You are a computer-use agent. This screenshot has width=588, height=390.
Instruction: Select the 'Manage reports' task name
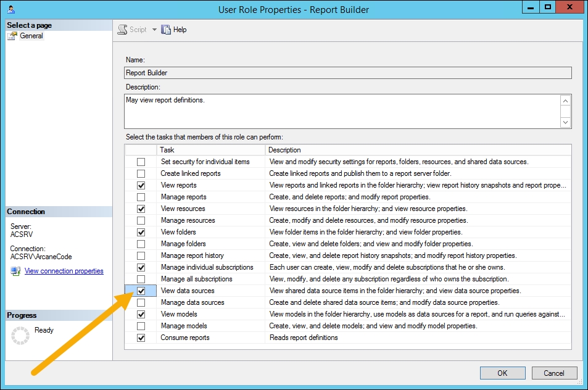coord(184,197)
